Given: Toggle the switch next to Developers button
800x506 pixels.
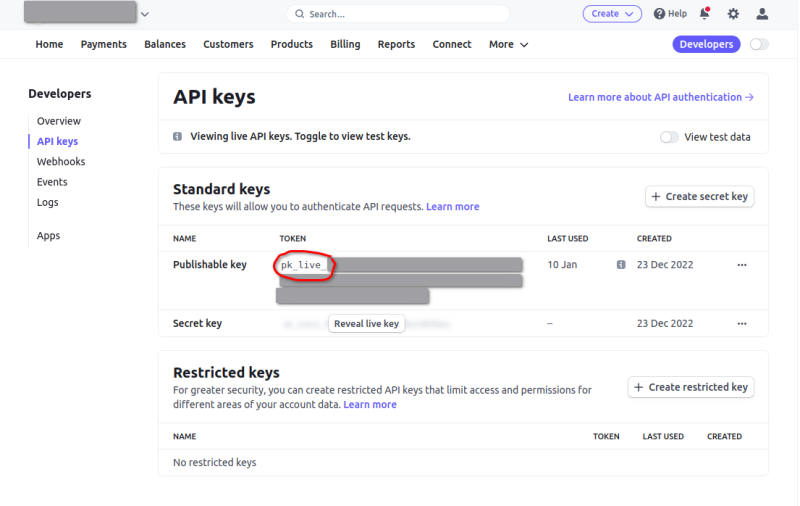Looking at the screenshot, I should point(759,44).
